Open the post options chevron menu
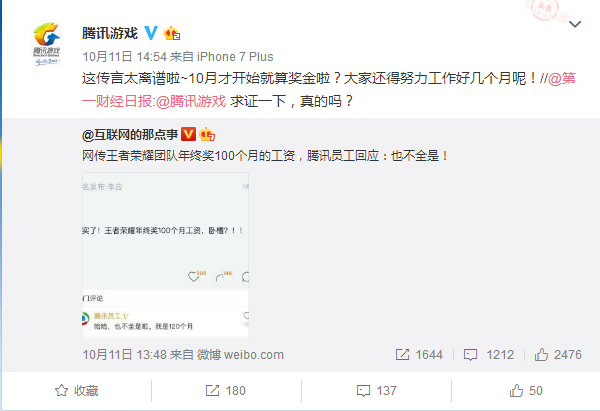Viewport: 600px width, 411px height. [x=575, y=24]
